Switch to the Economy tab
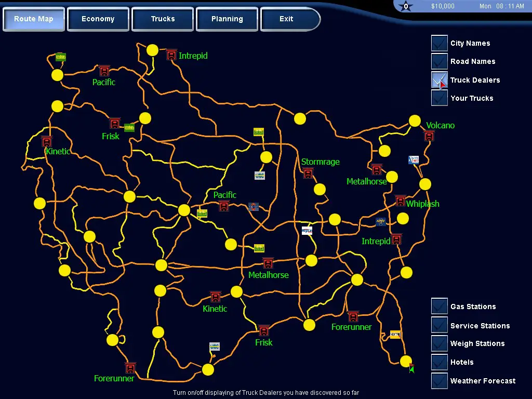The height and width of the screenshot is (399, 532). click(98, 19)
